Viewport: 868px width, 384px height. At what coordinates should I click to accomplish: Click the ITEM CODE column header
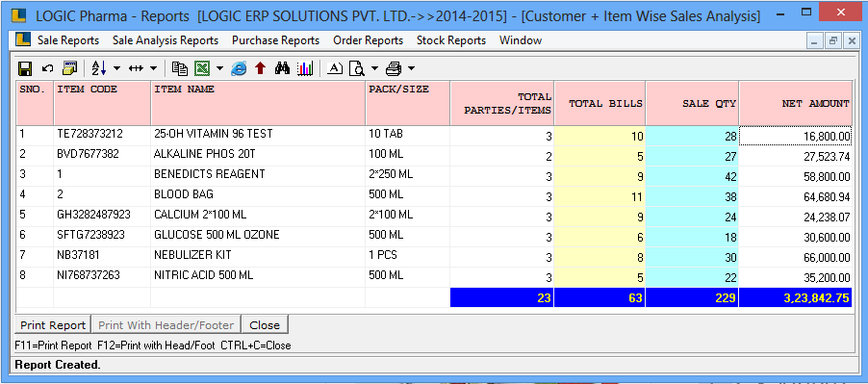(102, 103)
